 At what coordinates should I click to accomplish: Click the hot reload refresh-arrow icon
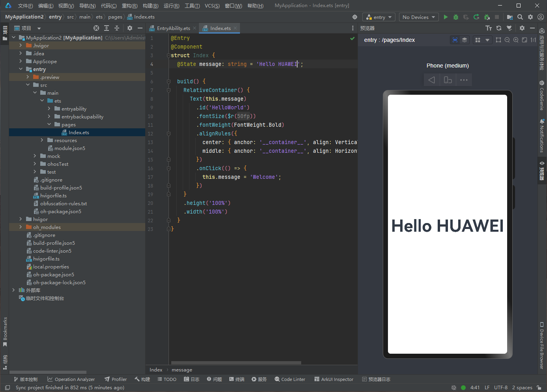476,17
